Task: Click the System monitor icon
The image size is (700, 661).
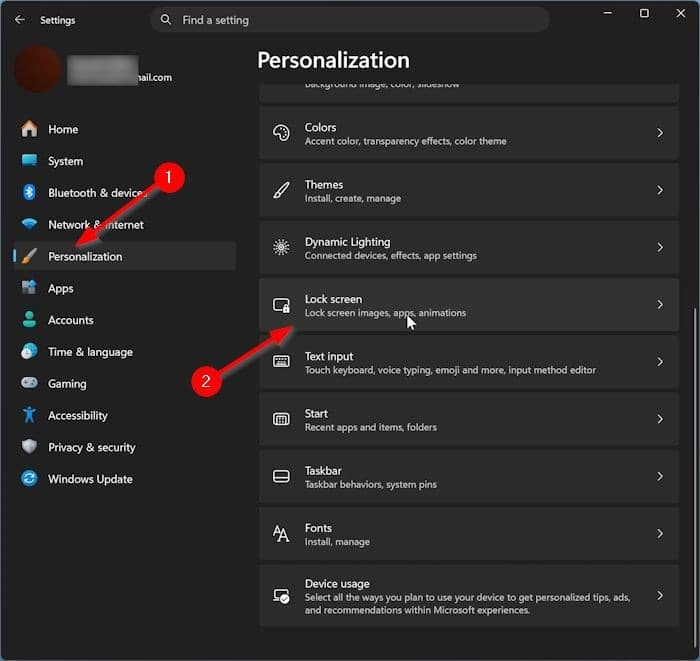Action: (x=29, y=161)
